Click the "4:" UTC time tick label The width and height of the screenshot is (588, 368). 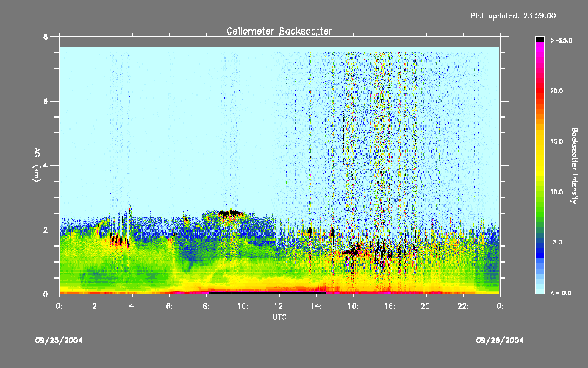(x=132, y=306)
